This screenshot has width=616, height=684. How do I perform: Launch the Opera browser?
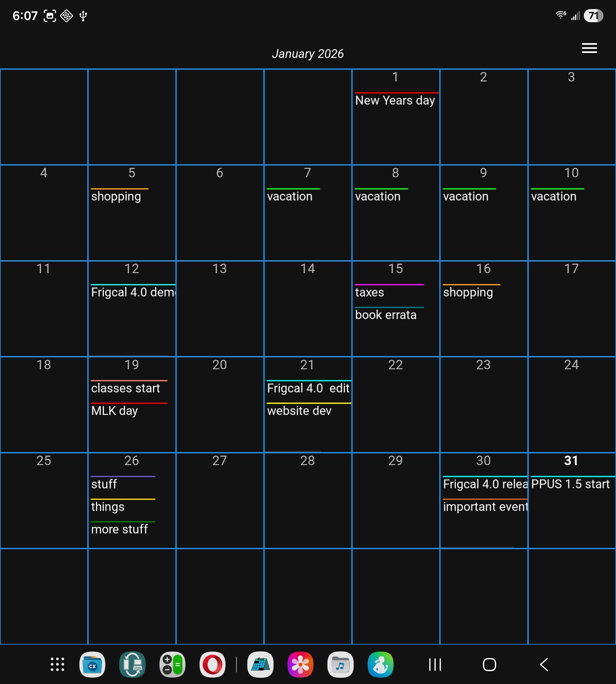[x=212, y=664]
